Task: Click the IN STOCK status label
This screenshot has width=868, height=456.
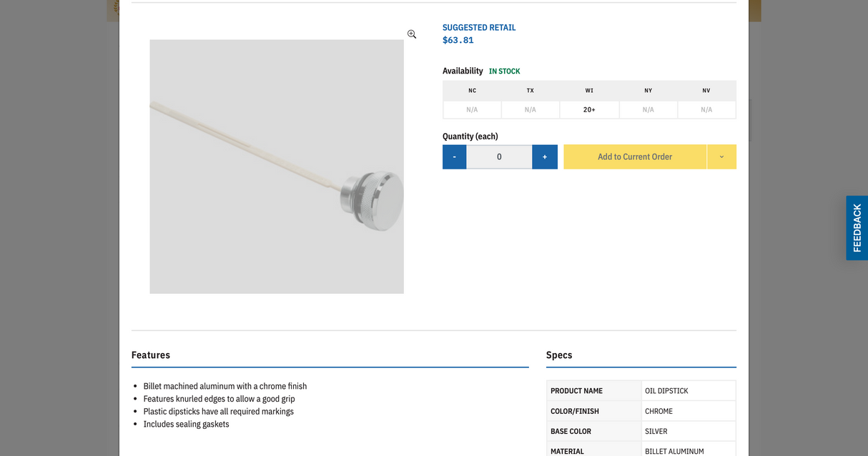Action: tap(505, 71)
